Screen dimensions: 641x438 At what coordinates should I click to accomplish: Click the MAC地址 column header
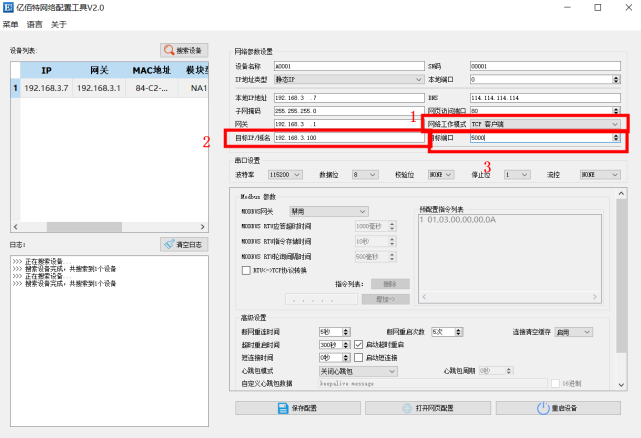coord(151,70)
